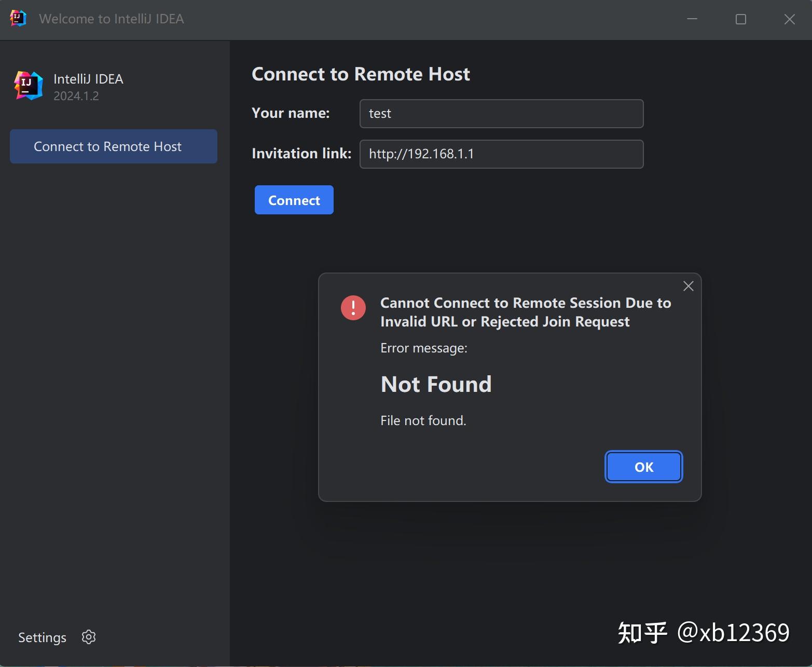This screenshot has height=667, width=812.
Task: Select the text 'test' in the name field
Action: point(380,113)
